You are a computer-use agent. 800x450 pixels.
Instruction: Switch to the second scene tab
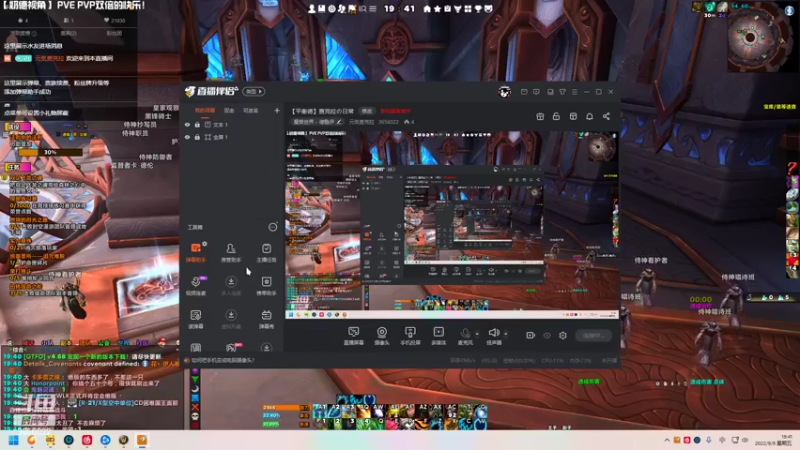[x=229, y=110]
